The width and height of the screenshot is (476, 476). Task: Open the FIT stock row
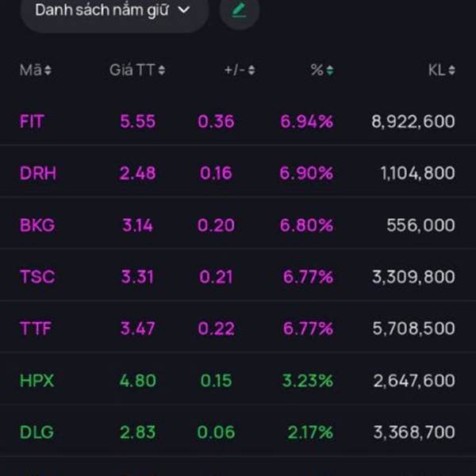(x=32, y=121)
